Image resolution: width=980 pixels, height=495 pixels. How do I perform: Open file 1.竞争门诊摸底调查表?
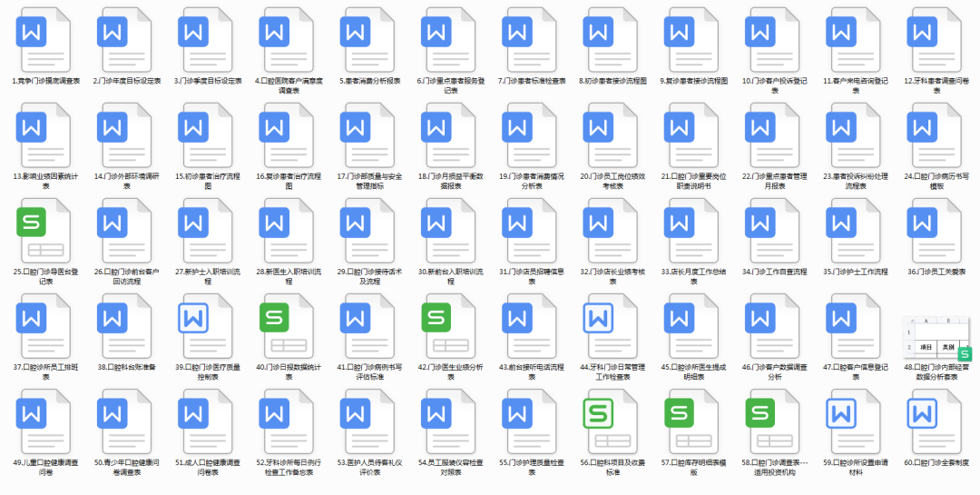point(45,40)
